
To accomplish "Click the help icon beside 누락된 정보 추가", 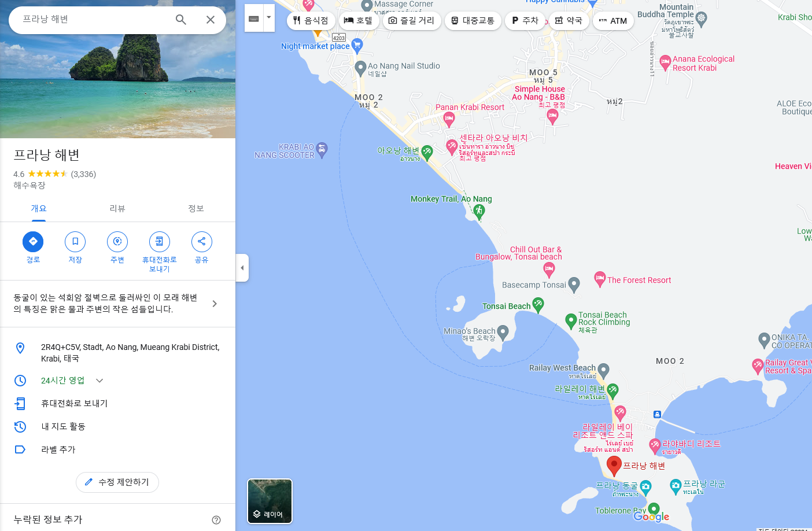I will (x=216, y=520).
